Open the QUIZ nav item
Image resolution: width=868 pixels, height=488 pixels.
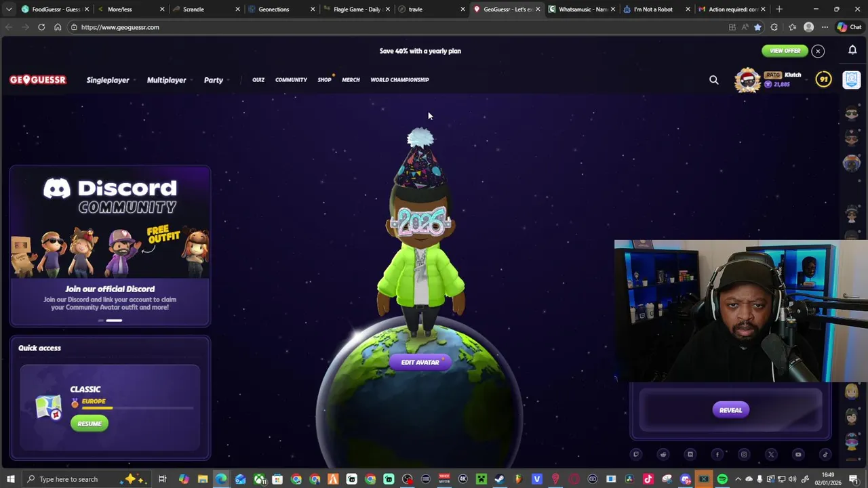click(x=258, y=80)
